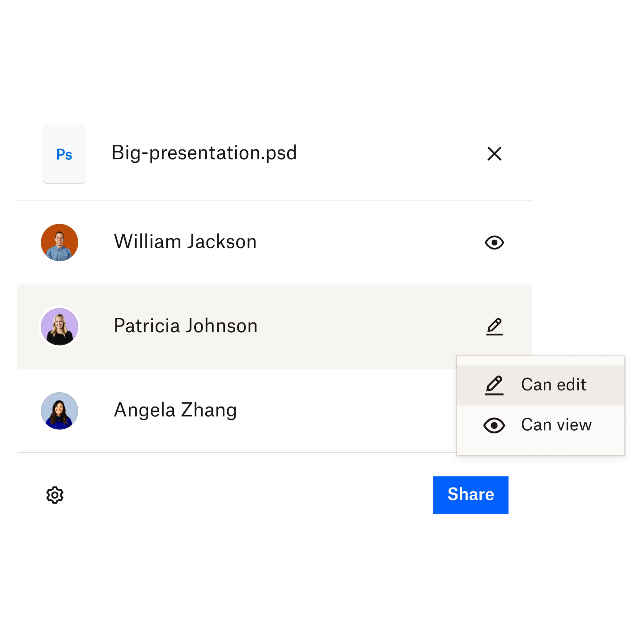
Task: Open William Jackson's view permission eye icon
Action: tap(494, 242)
